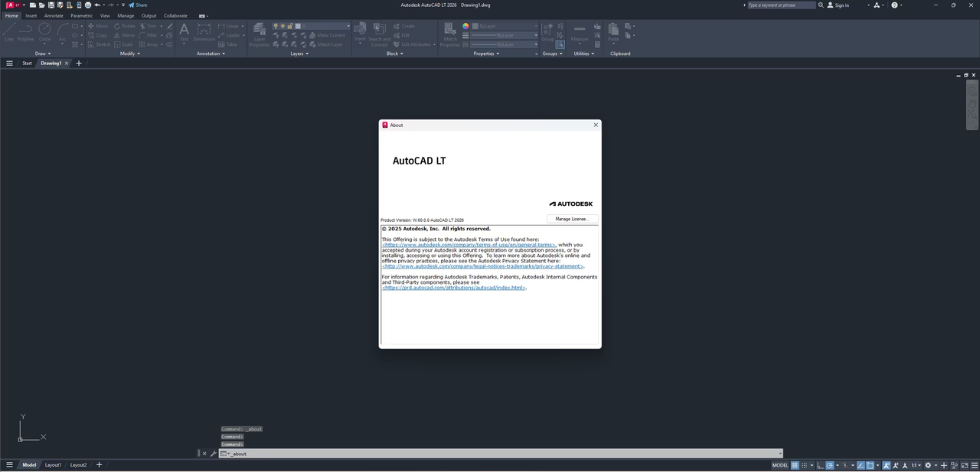Expand the Utilities panel dropdown
This screenshot has width=980, height=472.
(584, 54)
